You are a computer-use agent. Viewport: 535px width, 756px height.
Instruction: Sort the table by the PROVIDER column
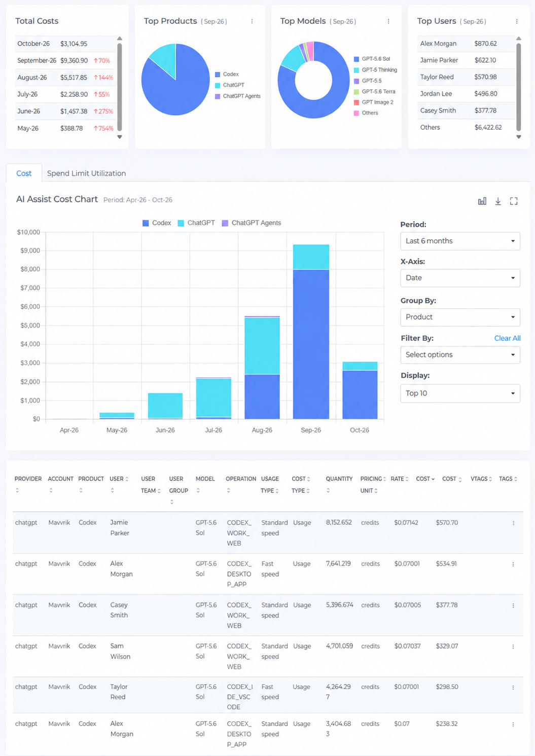coord(17,490)
